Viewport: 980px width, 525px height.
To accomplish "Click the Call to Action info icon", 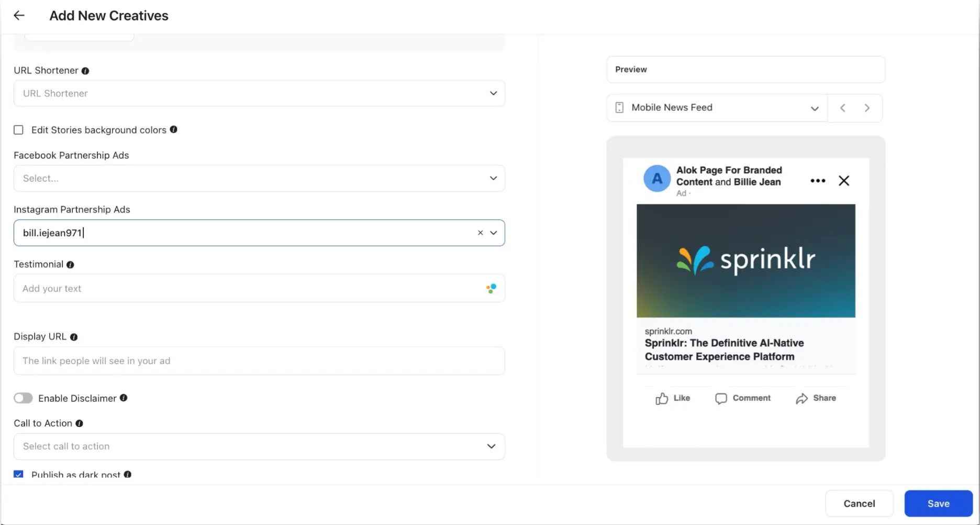I will (x=79, y=423).
